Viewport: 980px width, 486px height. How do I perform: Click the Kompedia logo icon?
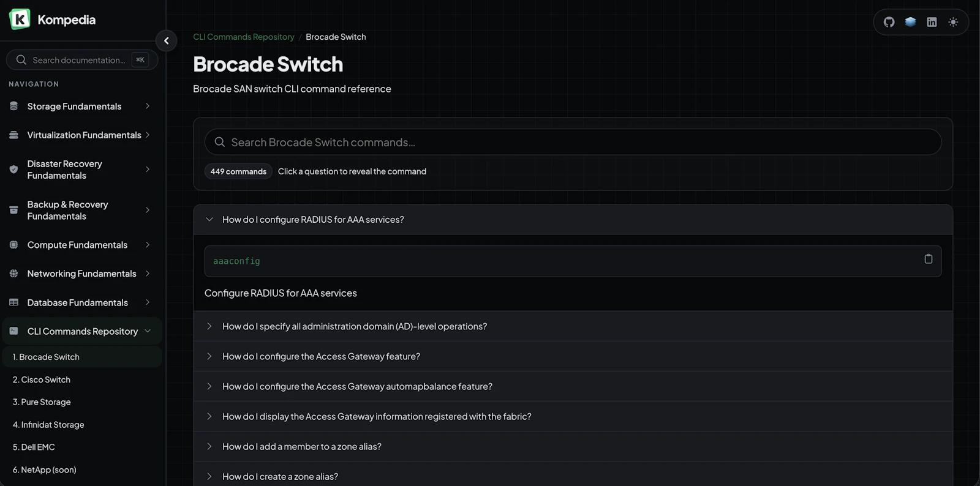(x=20, y=20)
